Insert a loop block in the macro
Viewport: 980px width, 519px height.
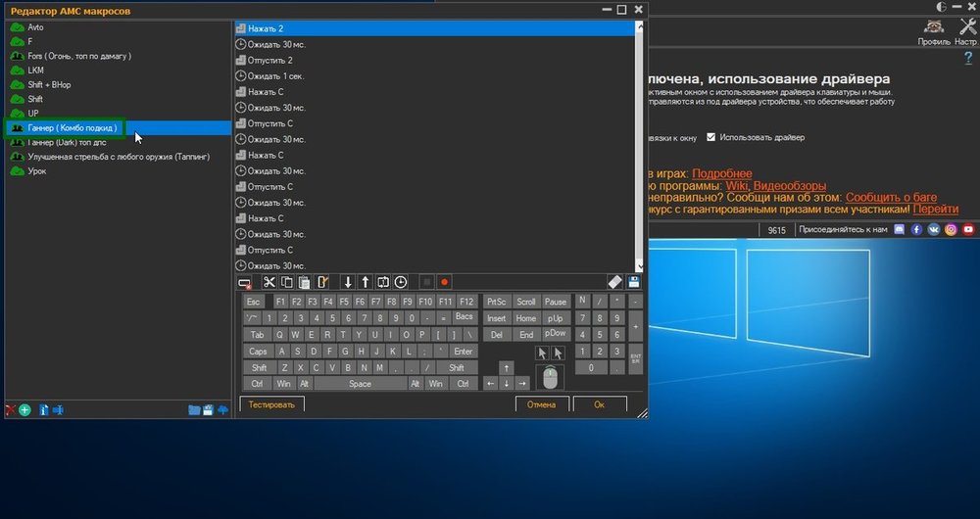tap(383, 282)
